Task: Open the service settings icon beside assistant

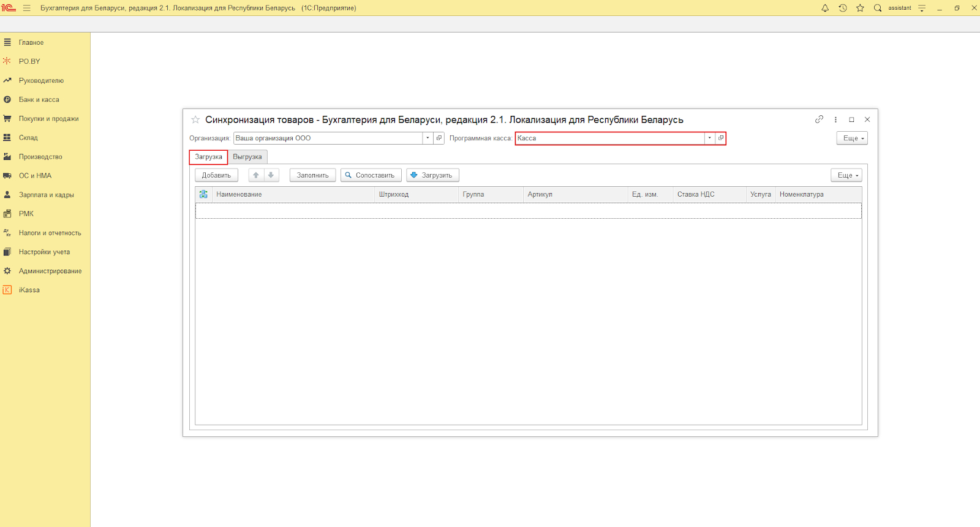Action: [x=922, y=8]
